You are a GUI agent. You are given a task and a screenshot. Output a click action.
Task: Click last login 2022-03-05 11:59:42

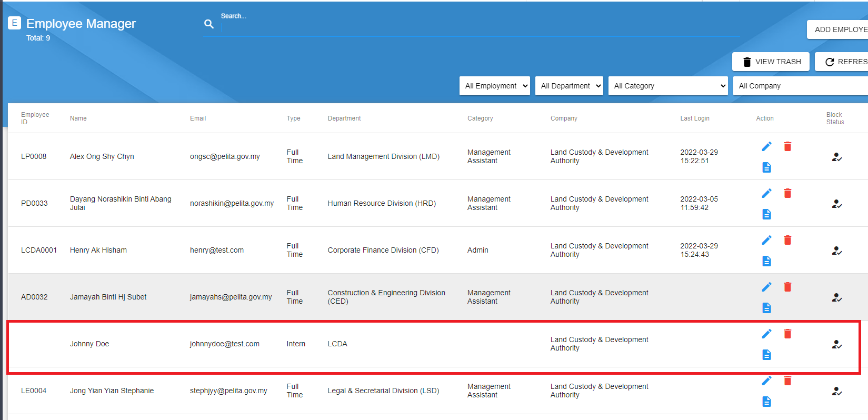click(699, 203)
